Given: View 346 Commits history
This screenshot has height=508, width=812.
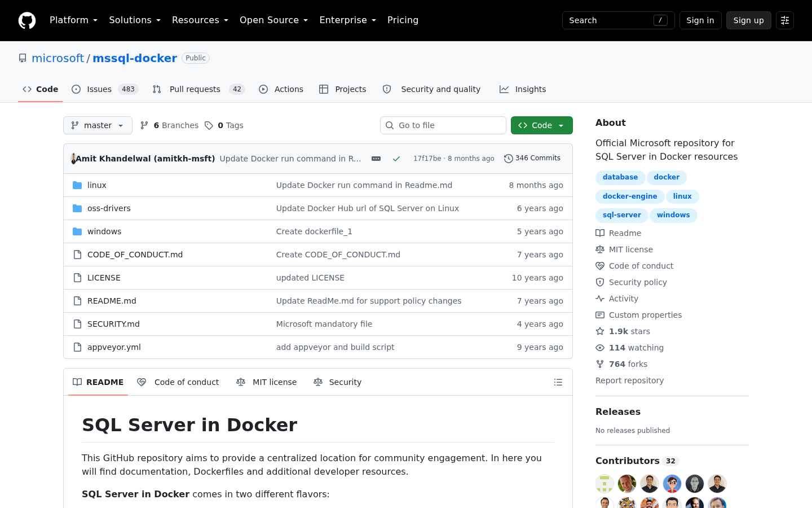Looking at the screenshot, I should click(532, 159).
